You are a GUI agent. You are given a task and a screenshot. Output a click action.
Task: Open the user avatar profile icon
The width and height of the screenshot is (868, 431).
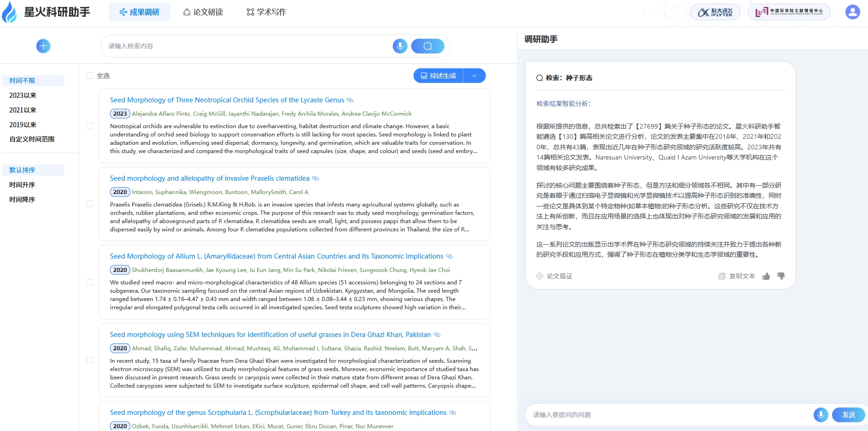pos(852,12)
